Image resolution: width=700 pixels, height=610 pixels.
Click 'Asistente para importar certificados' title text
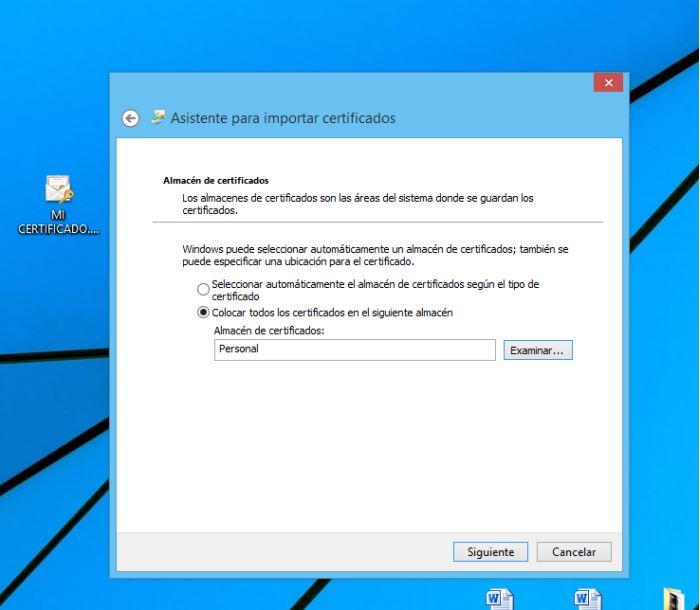[283, 118]
